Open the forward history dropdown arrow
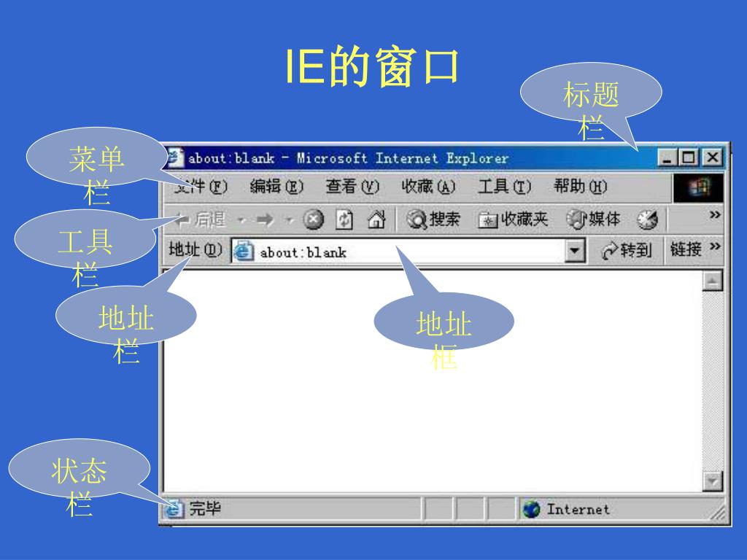747x560 pixels. click(x=288, y=220)
